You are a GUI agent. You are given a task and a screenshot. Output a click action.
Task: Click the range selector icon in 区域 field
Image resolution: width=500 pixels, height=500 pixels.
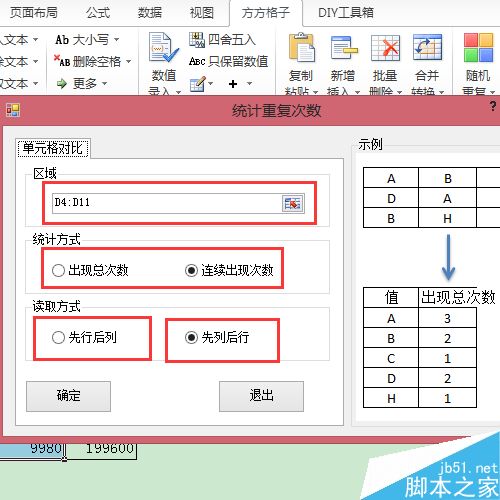click(x=293, y=203)
